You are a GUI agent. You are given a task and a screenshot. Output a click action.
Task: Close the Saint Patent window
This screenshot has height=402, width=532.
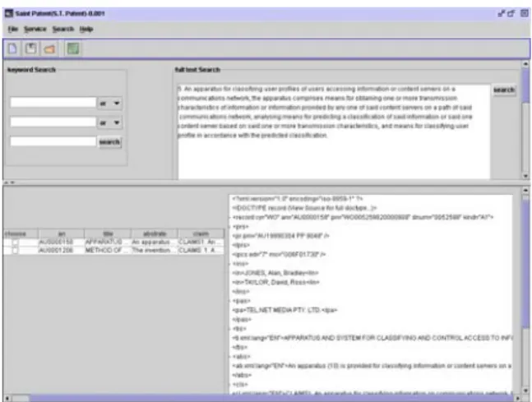pyautogui.click(x=525, y=13)
